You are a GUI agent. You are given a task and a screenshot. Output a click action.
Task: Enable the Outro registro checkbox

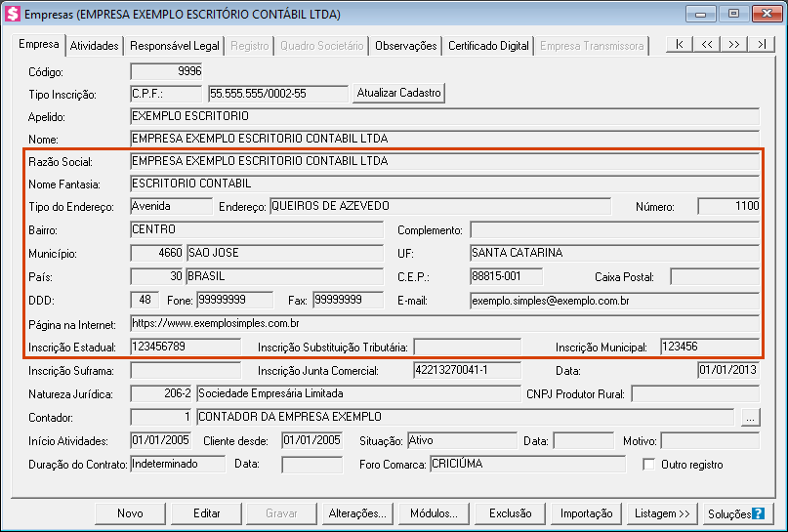tap(649, 465)
